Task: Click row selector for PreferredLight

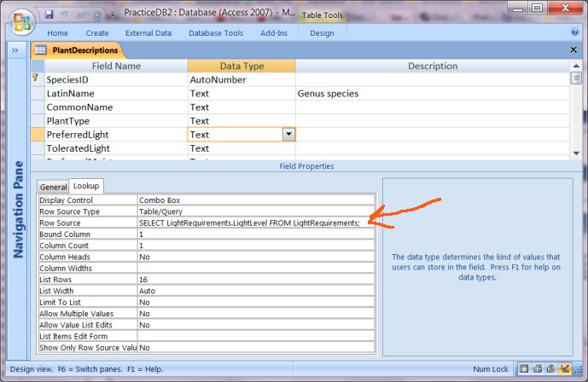Action: 38,135
